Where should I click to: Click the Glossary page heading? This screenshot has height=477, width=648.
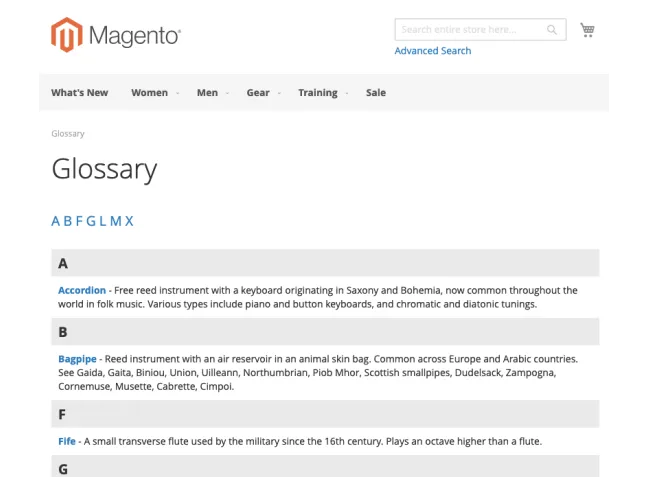pos(104,169)
